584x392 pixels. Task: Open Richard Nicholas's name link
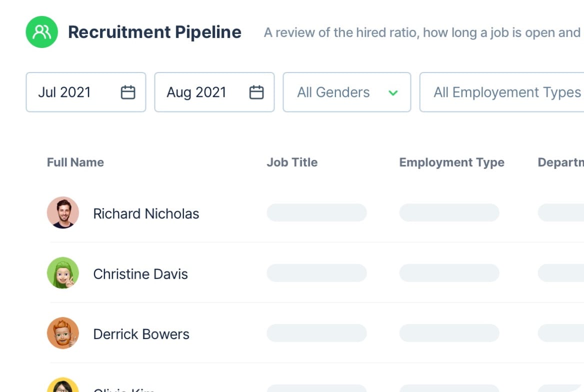tap(146, 214)
